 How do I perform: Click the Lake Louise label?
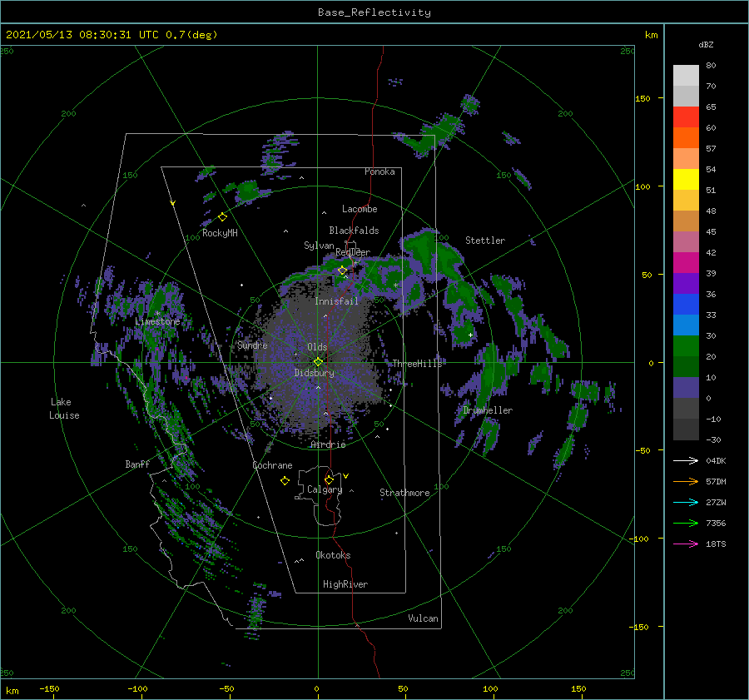(x=64, y=409)
